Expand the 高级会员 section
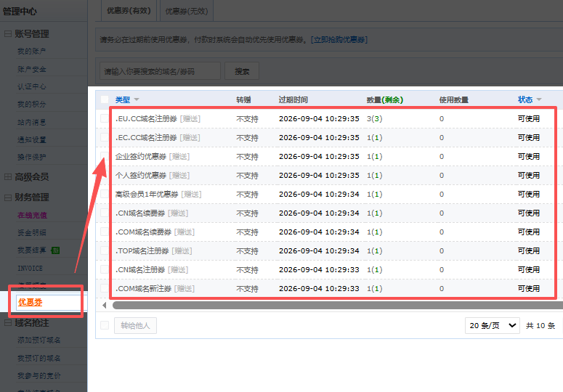The image size is (563, 392). pos(7,176)
